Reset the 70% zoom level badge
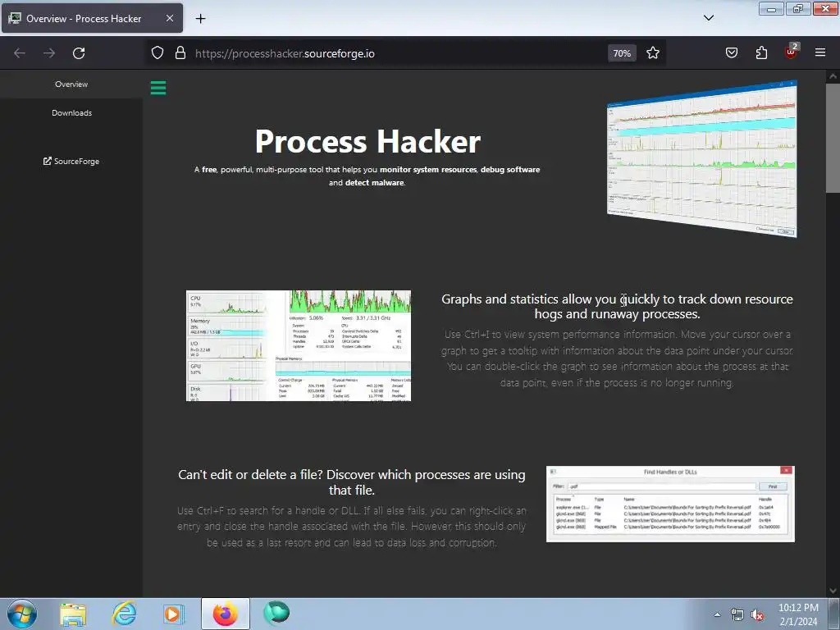 pyautogui.click(x=622, y=53)
